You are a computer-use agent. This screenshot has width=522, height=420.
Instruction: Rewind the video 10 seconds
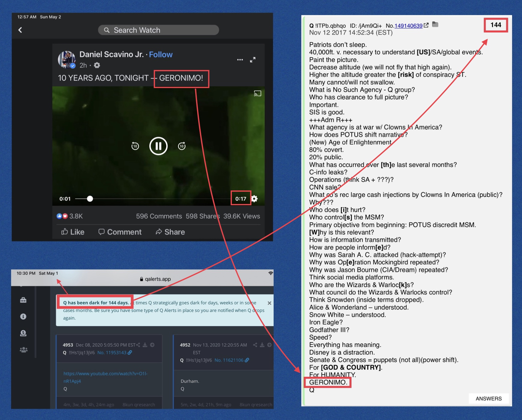coord(135,146)
